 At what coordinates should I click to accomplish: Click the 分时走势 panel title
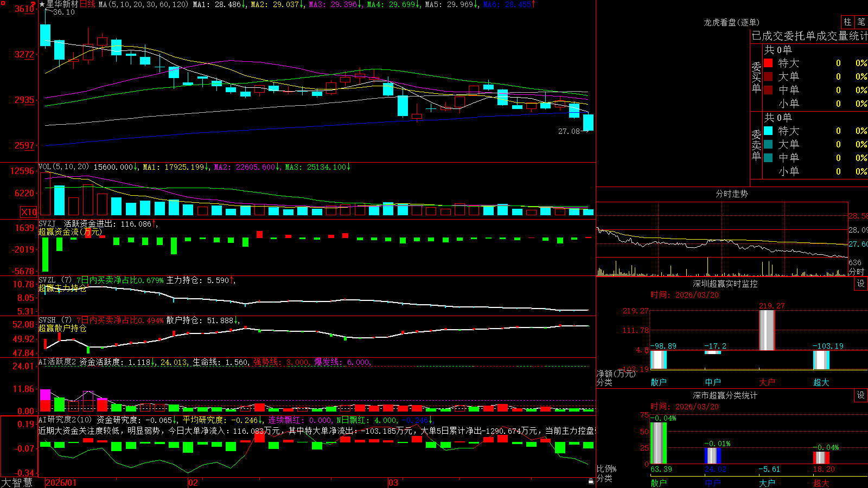(x=731, y=194)
